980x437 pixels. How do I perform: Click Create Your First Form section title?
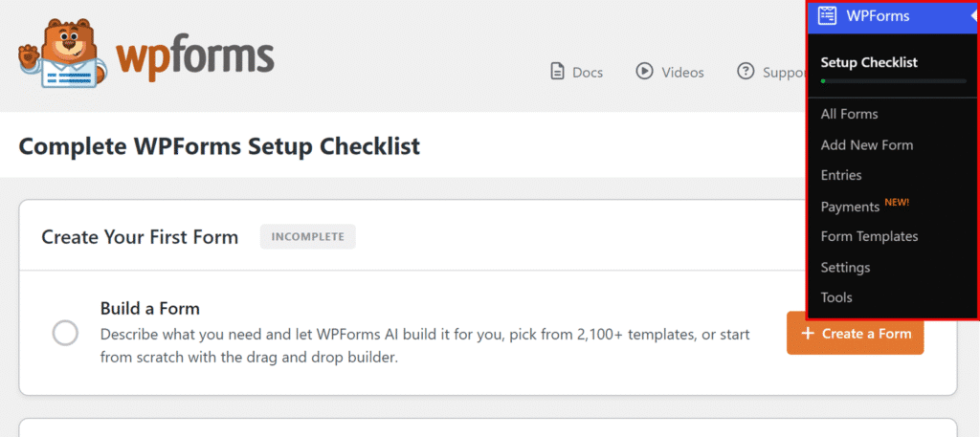tap(140, 237)
